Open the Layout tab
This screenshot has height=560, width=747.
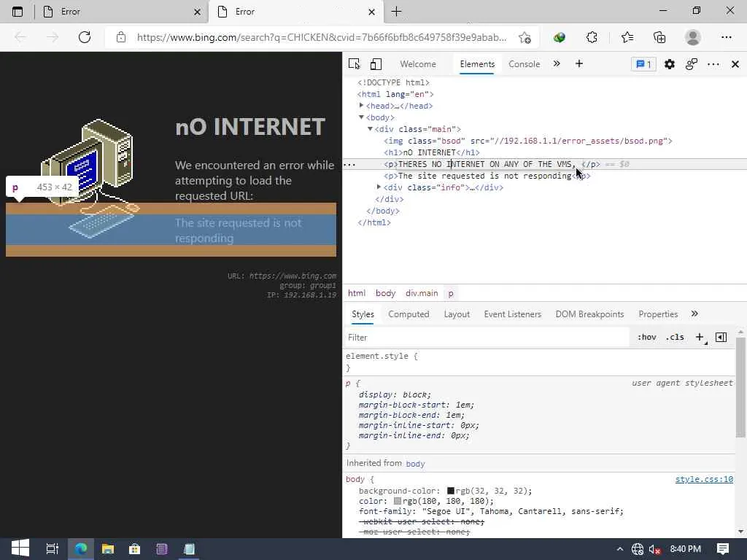tap(457, 314)
